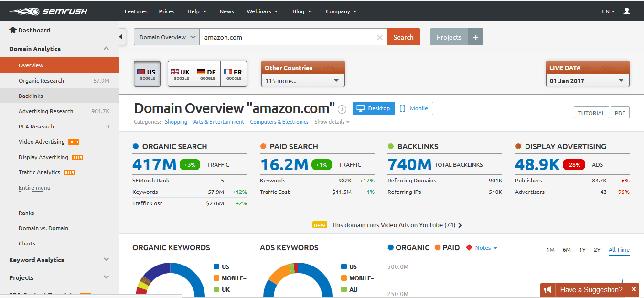Click the Search button

(x=403, y=37)
